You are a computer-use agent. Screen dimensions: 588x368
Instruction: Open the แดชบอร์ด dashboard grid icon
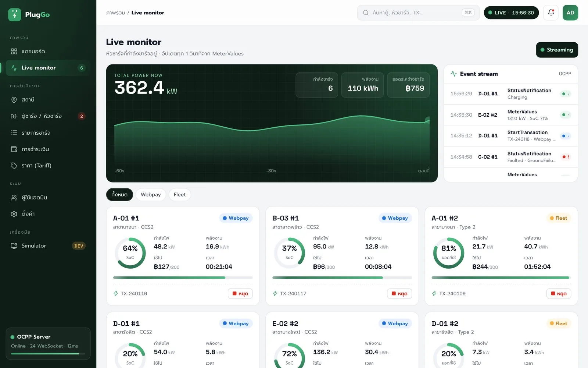14,51
